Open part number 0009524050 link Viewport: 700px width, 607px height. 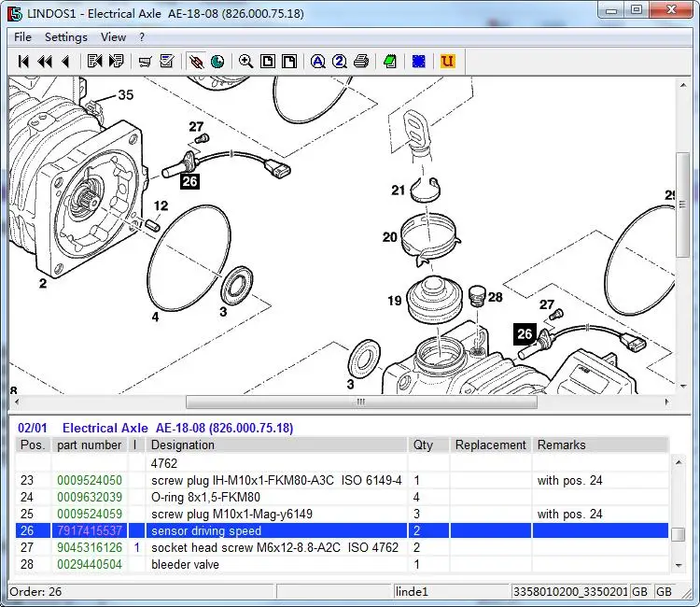tap(90, 481)
